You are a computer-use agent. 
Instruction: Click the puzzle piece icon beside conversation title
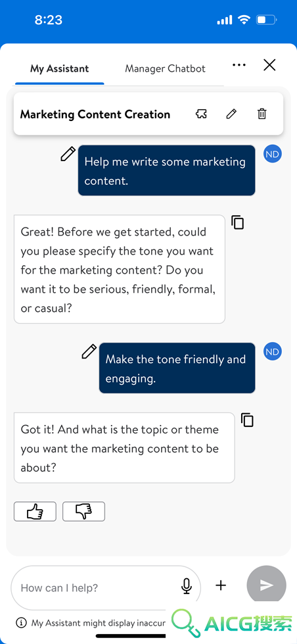(x=201, y=114)
